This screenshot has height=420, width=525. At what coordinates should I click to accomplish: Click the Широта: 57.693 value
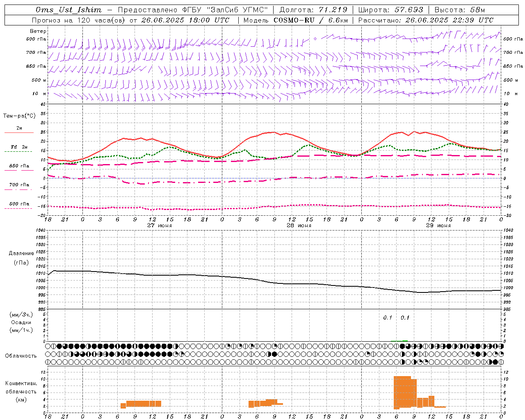point(390,10)
